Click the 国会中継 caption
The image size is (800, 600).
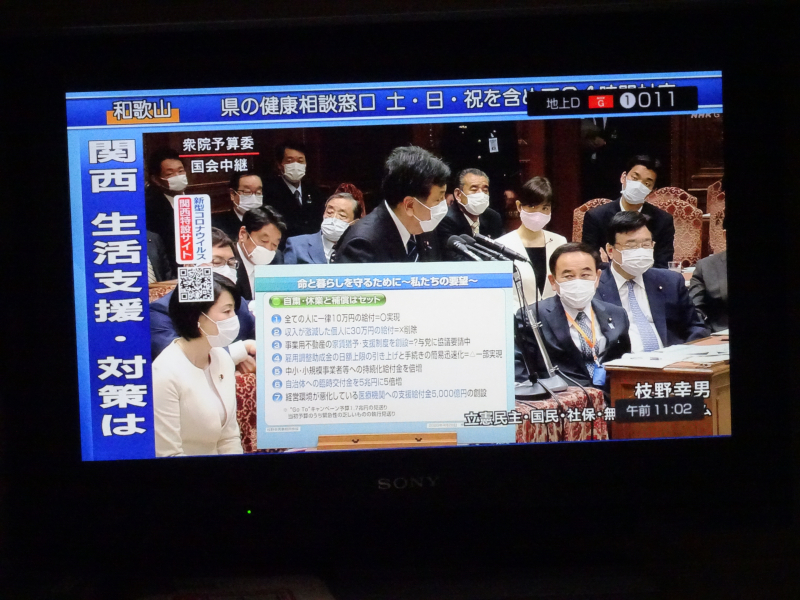coord(219,165)
